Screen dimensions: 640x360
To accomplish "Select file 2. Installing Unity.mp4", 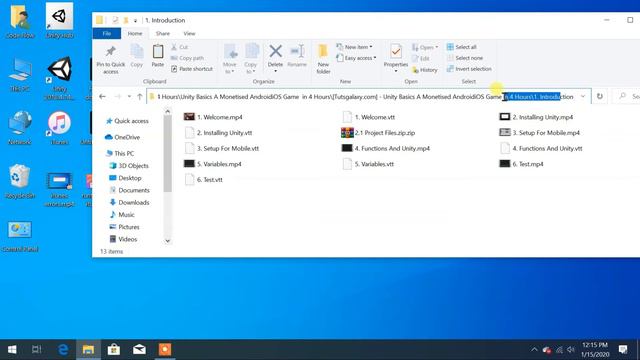I will [536, 117].
